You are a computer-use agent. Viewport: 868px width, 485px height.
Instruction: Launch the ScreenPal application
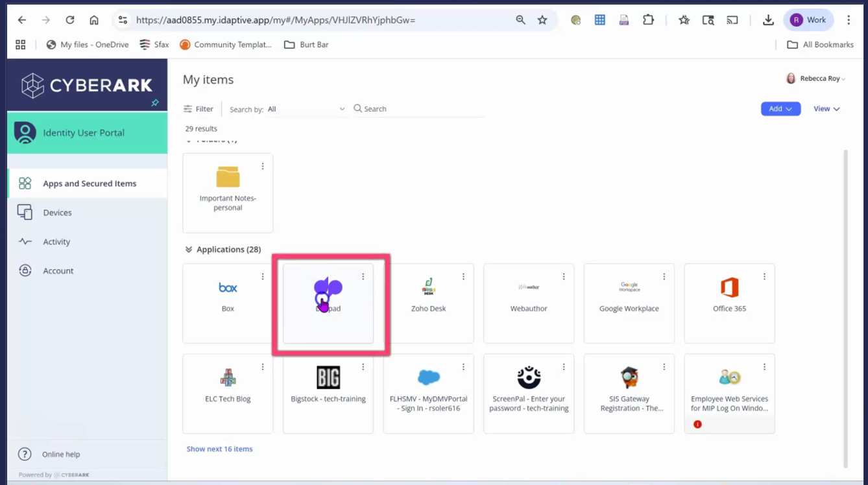529,394
